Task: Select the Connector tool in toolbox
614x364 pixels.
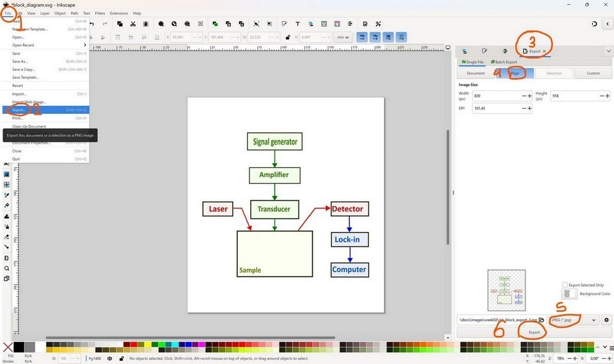Action: 7,247
